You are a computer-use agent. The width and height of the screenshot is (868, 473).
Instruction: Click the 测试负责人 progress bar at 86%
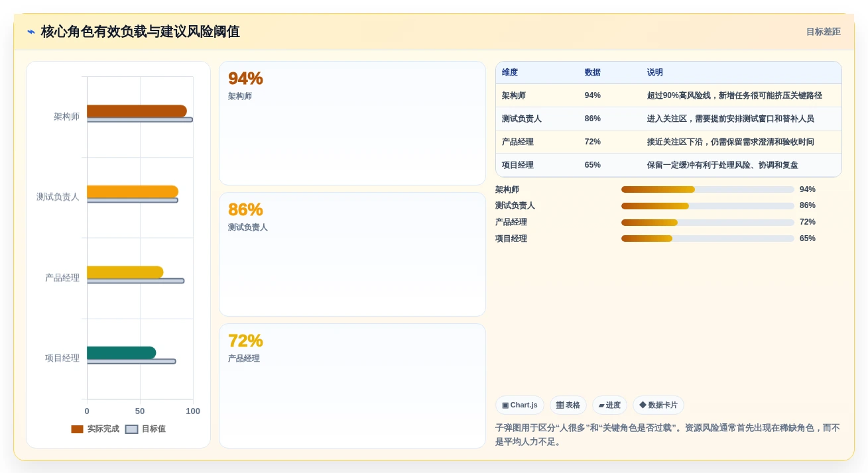click(x=708, y=206)
